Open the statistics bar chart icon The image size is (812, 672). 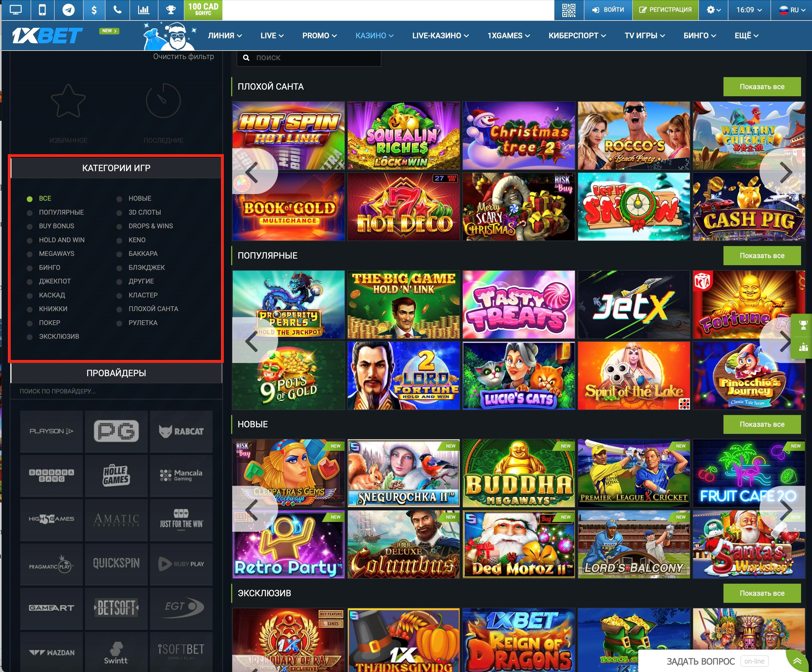click(143, 10)
